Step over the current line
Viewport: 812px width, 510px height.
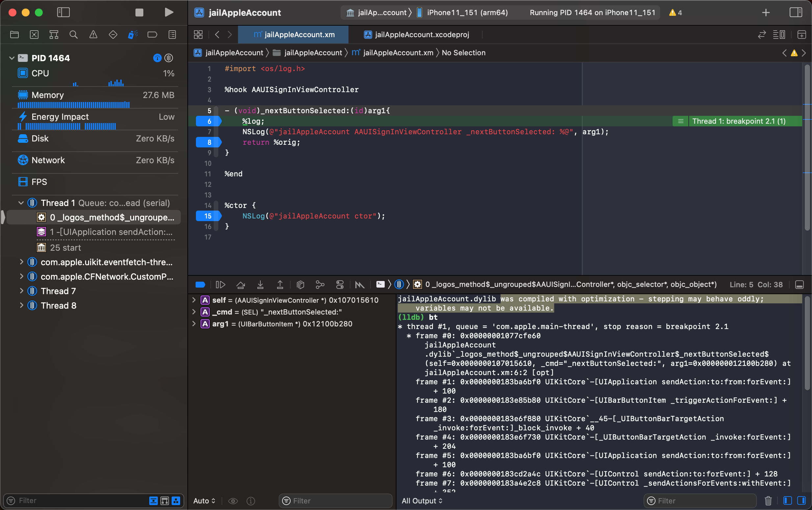(241, 285)
